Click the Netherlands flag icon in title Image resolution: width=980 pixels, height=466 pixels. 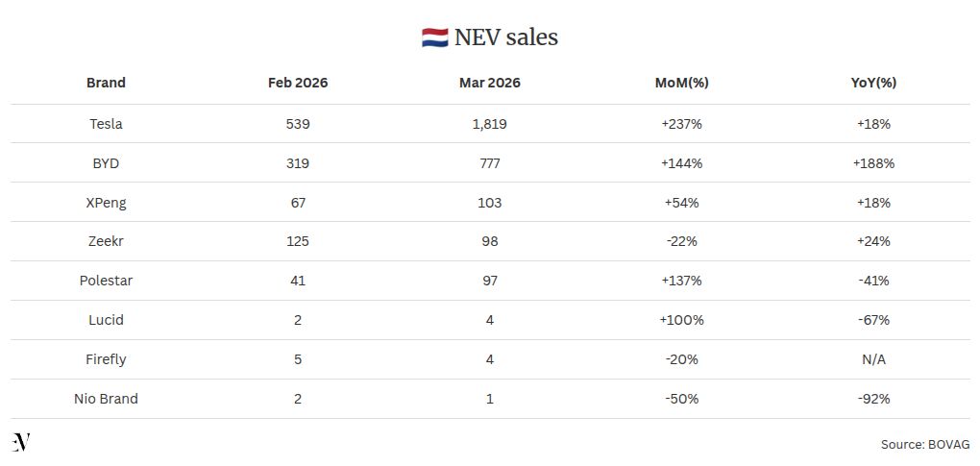[x=434, y=37]
